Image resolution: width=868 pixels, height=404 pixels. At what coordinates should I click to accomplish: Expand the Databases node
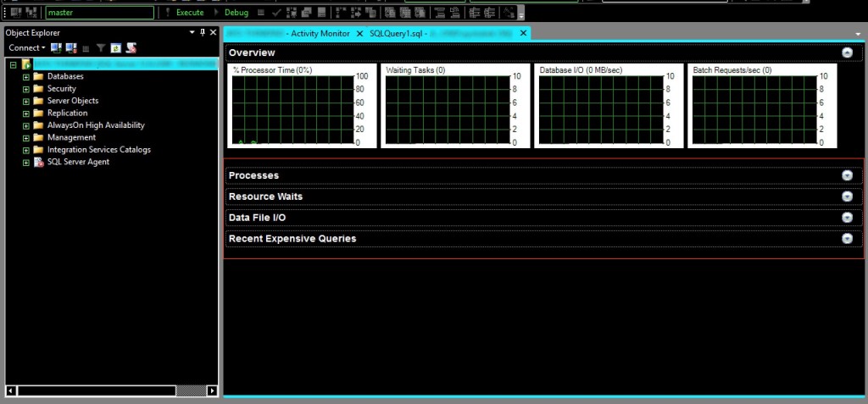(25, 76)
